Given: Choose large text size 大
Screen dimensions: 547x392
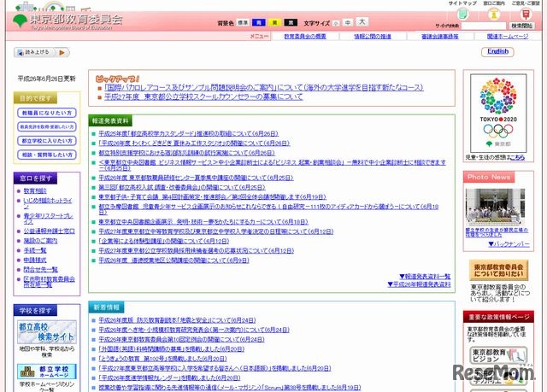Looking at the screenshot, I should click(x=362, y=21).
